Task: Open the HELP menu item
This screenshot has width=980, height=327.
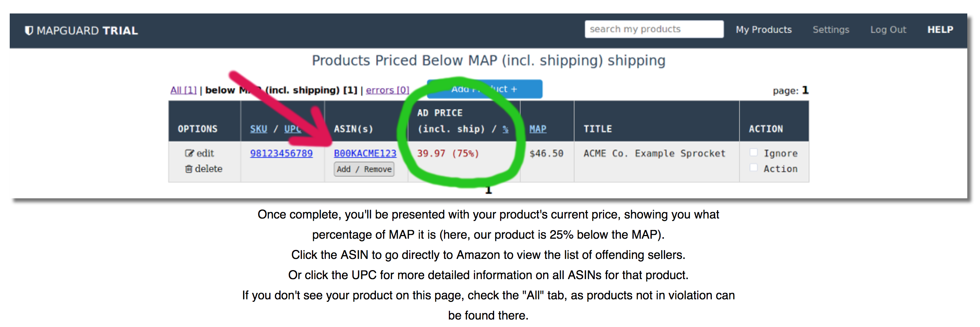Action: [x=940, y=30]
